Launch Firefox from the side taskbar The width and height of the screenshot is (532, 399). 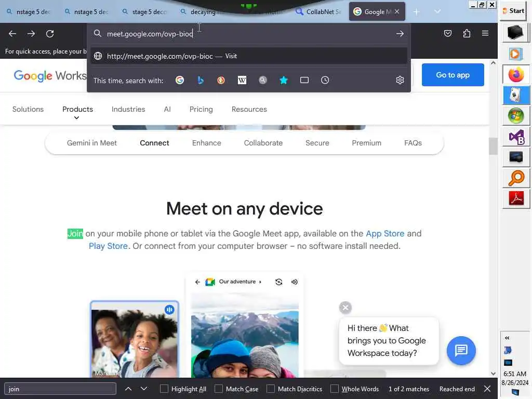516,75
